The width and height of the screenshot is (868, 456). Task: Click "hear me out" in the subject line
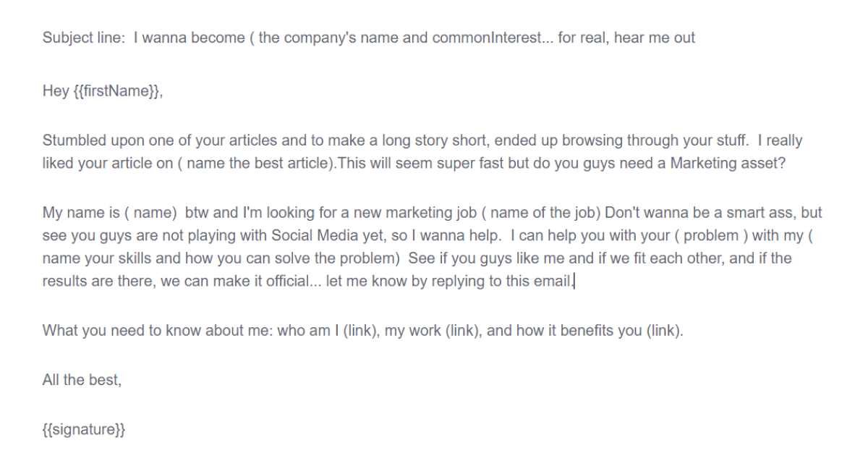pos(655,38)
